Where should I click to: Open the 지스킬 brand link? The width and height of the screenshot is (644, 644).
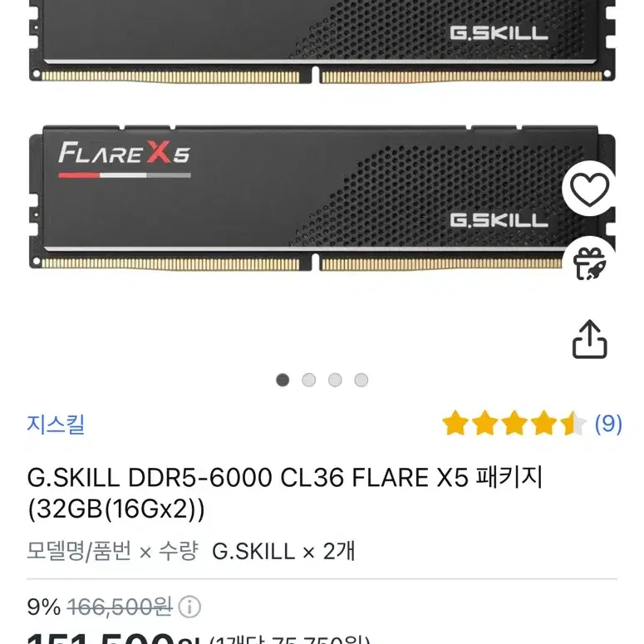56,425
